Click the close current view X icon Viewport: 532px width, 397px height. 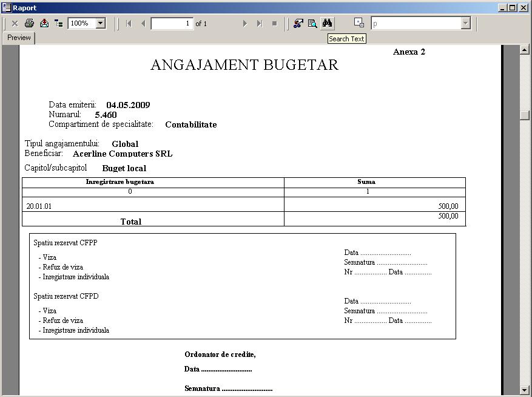[x=15, y=23]
